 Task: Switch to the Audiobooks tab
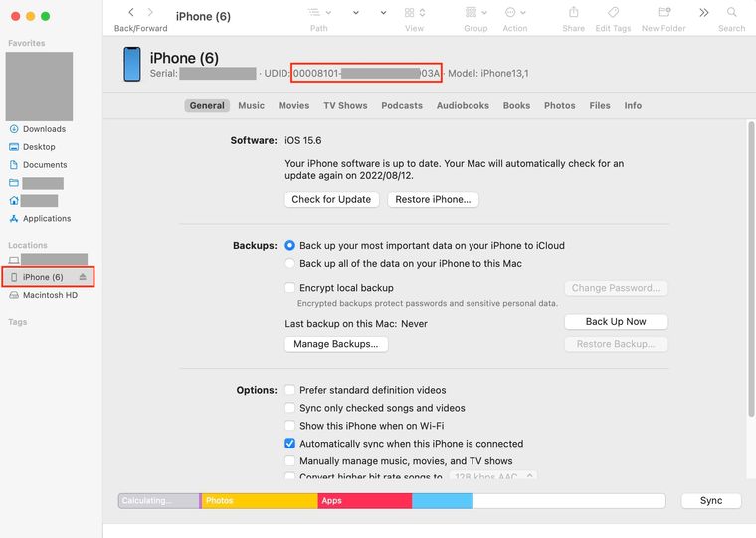[x=463, y=106]
